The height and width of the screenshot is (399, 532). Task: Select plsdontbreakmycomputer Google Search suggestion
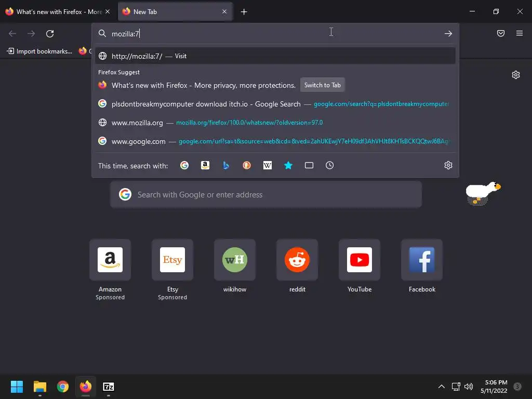pyautogui.click(x=275, y=104)
